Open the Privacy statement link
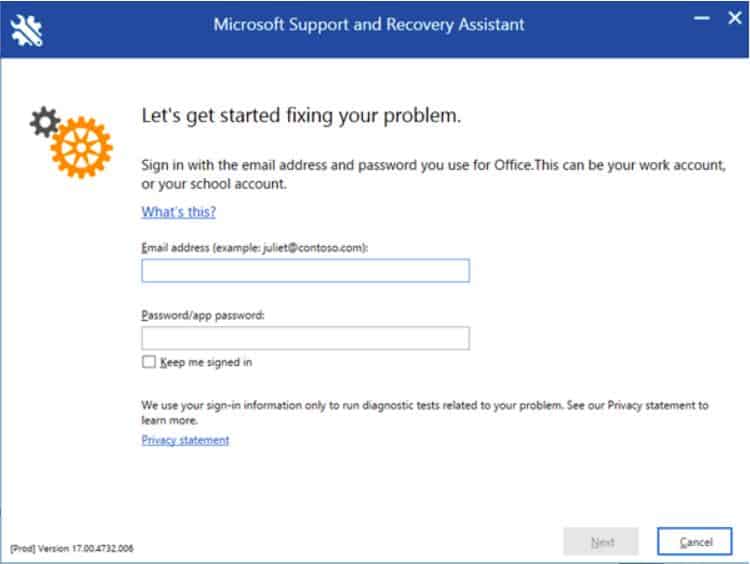750x564 pixels. [185, 440]
